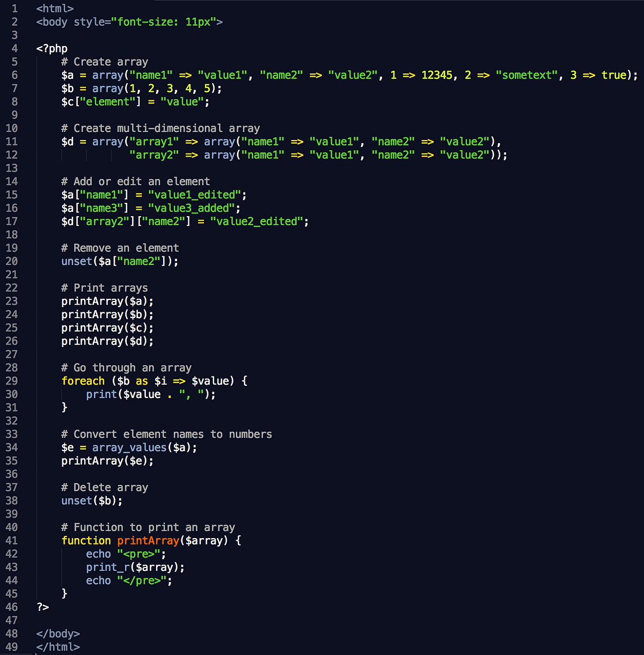644x655 pixels.
Task: Click the $i variable in the foreach loop
Action: (x=160, y=381)
